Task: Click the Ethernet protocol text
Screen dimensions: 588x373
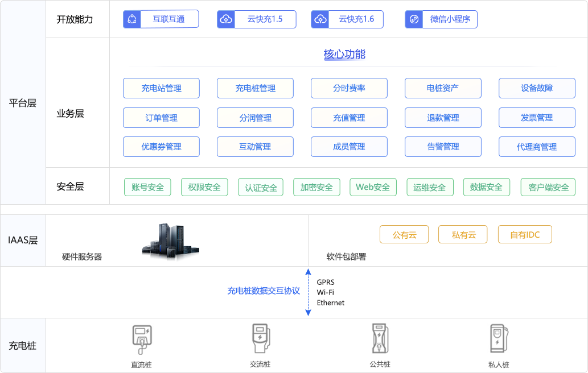Action: pos(330,302)
